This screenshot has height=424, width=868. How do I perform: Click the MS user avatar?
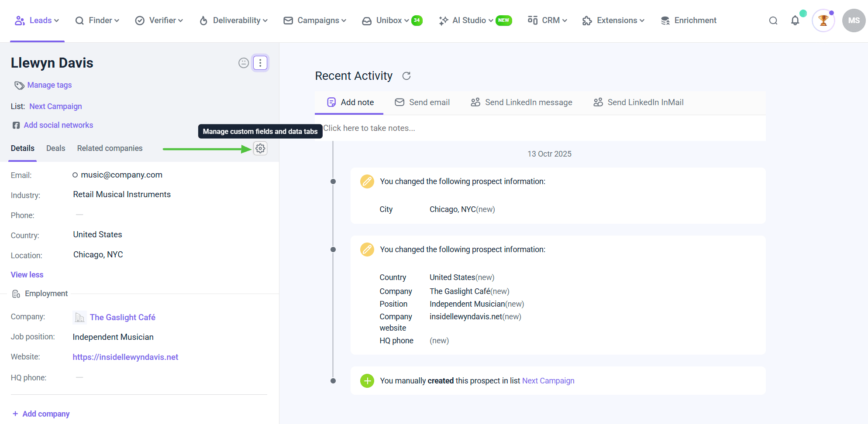pyautogui.click(x=854, y=21)
